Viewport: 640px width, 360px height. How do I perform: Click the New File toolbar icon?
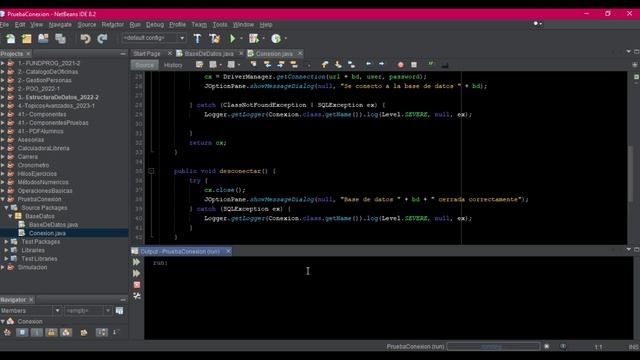[10, 38]
